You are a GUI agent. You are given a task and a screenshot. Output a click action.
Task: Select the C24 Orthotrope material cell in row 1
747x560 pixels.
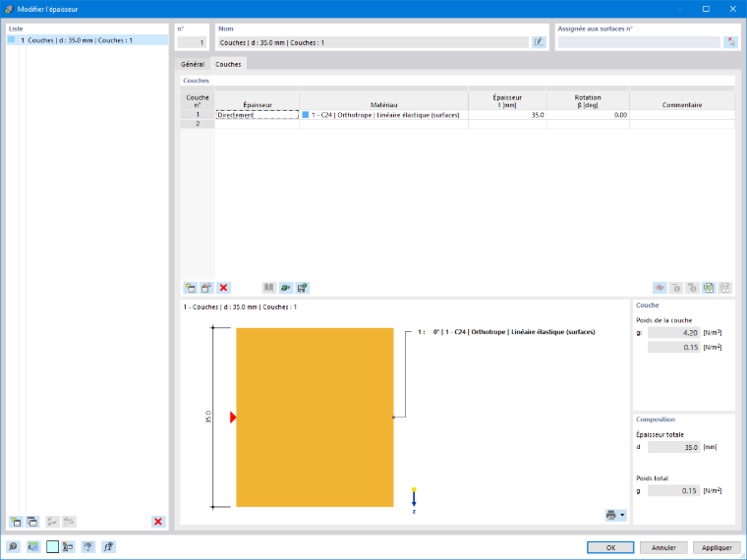(384, 115)
